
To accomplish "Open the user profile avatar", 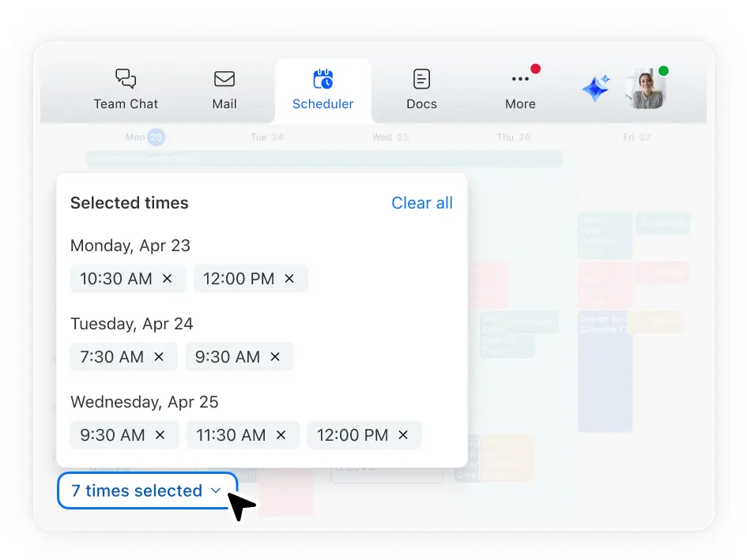I will click(645, 88).
